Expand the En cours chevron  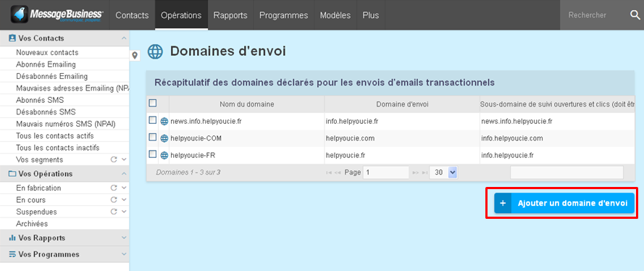coord(124,200)
